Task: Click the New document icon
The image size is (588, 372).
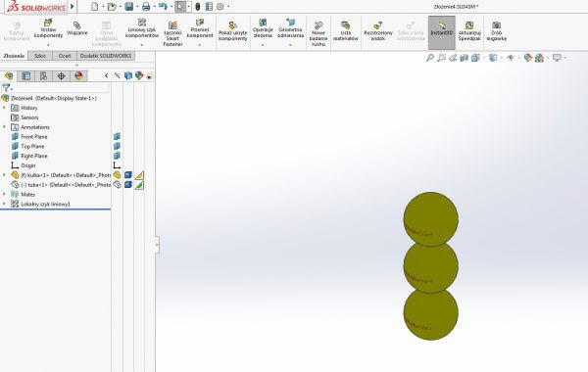Action: (95, 7)
